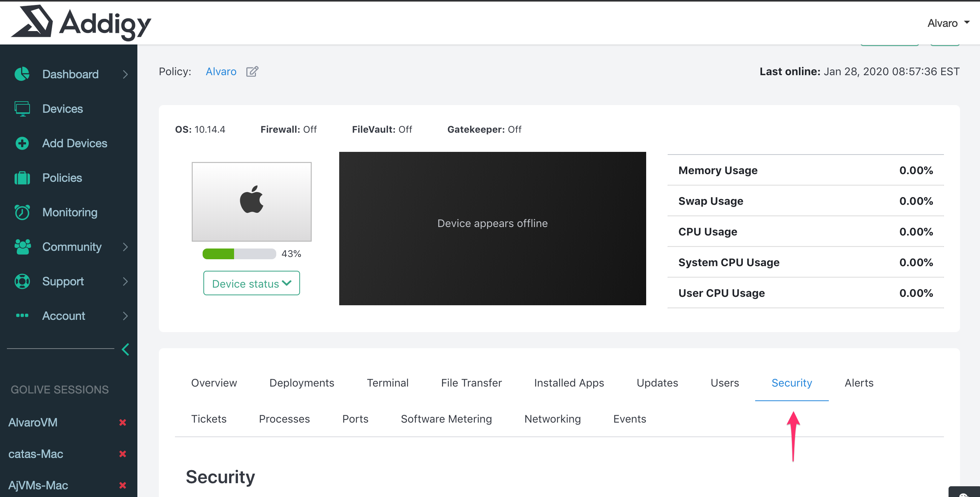The image size is (980, 497).
Task: Close the catas-Mac GoLive session
Action: (x=122, y=454)
